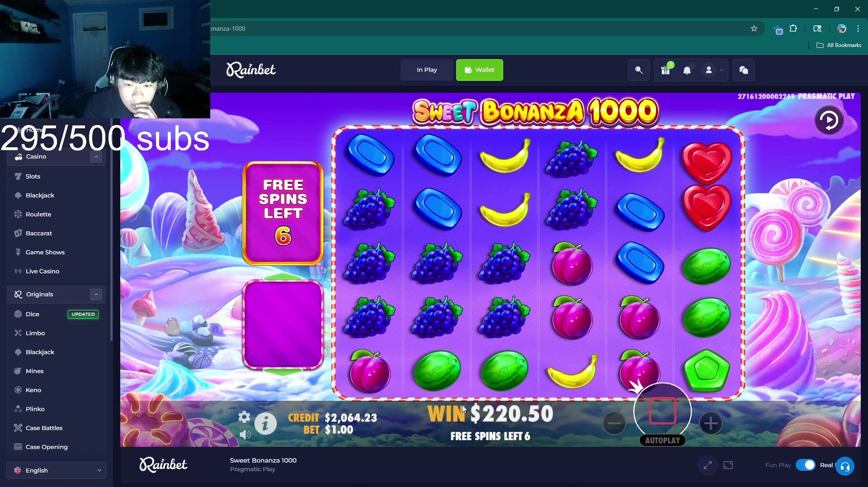Open game settings gear icon

244,417
